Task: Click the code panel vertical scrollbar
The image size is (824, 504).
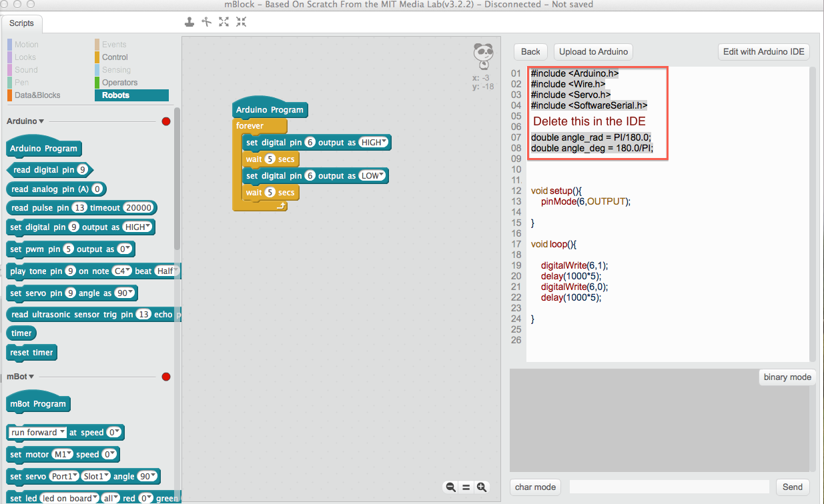Action: 813,213
